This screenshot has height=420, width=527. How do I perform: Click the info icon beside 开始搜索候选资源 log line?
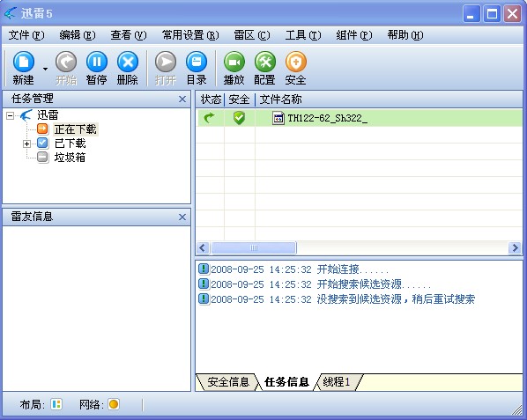(204, 284)
